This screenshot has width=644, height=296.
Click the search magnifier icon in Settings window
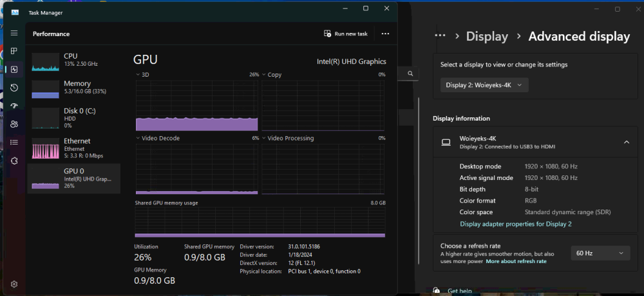click(410, 73)
